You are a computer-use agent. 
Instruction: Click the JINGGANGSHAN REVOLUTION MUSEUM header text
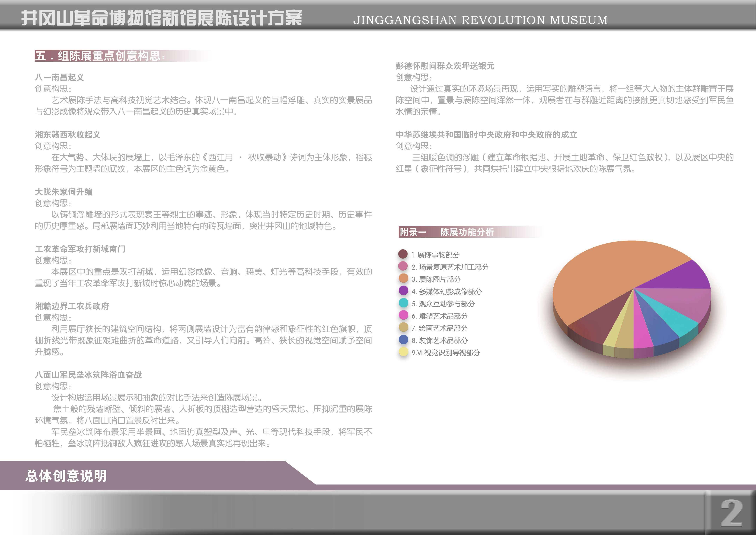480,20
